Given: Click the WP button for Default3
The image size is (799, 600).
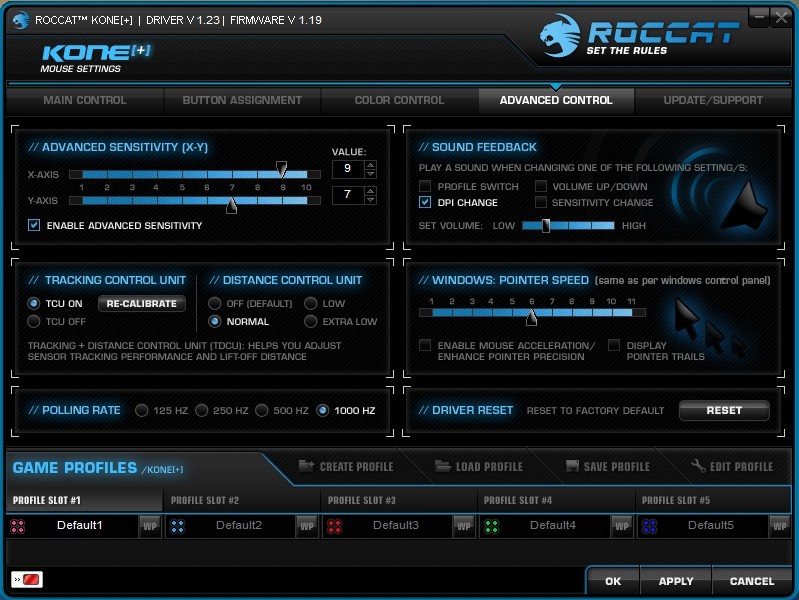Looking at the screenshot, I should click(464, 527).
